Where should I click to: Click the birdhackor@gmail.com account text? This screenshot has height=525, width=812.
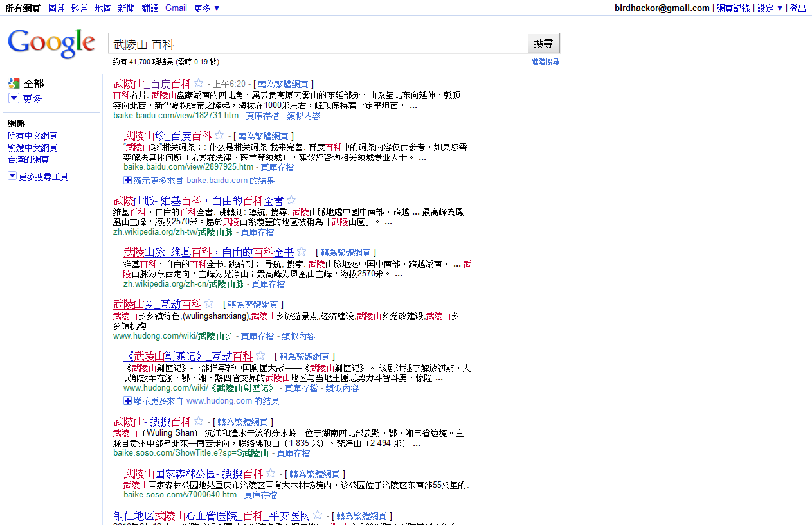pos(662,8)
